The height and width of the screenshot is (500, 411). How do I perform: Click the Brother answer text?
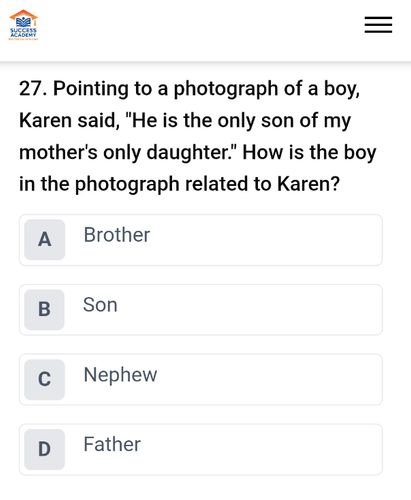coord(117,235)
